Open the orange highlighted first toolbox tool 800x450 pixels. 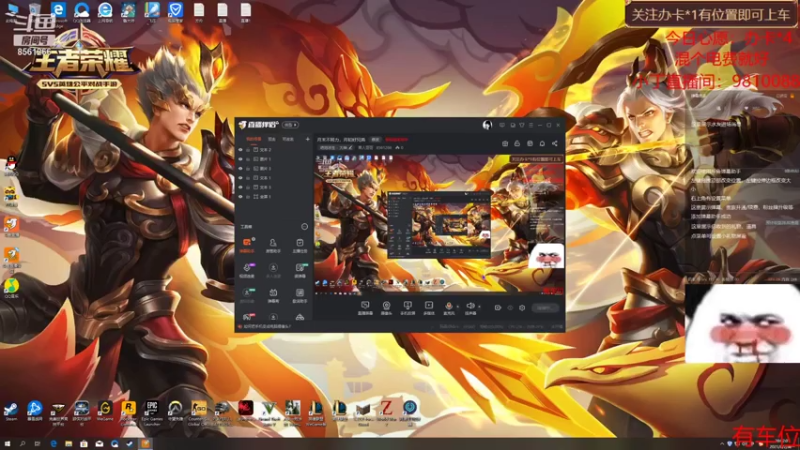click(247, 244)
